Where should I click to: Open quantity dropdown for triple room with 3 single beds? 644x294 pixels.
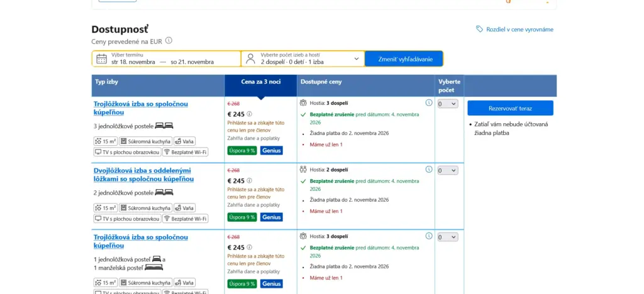point(448,104)
